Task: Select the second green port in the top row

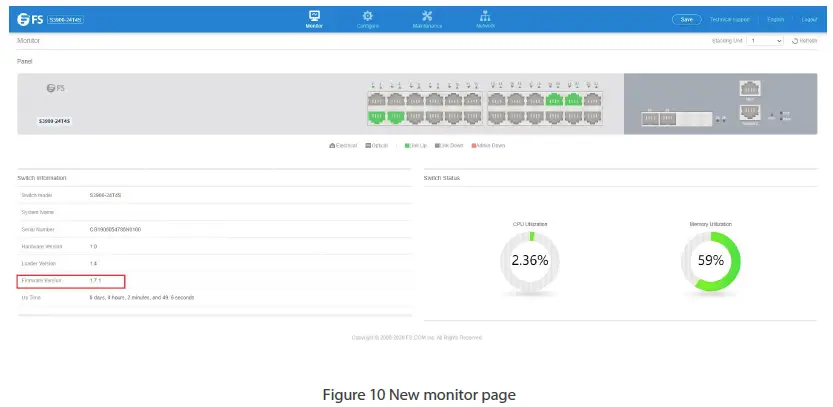Action: (x=573, y=99)
